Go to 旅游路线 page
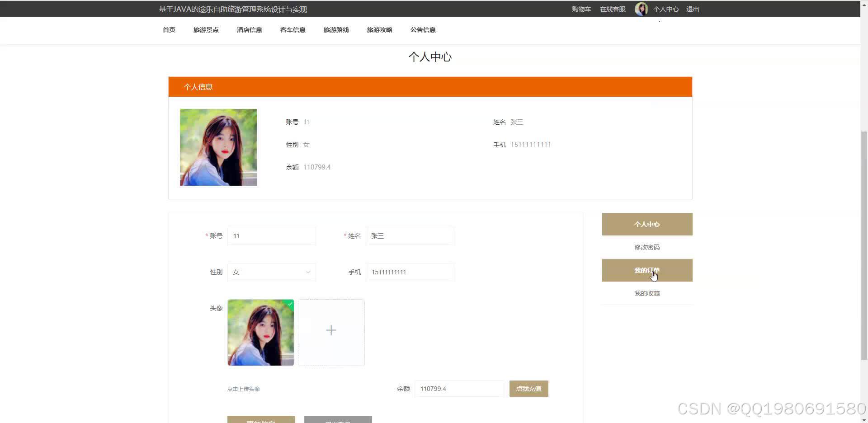The height and width of the screenshot is (423, 868). (336, 30)
